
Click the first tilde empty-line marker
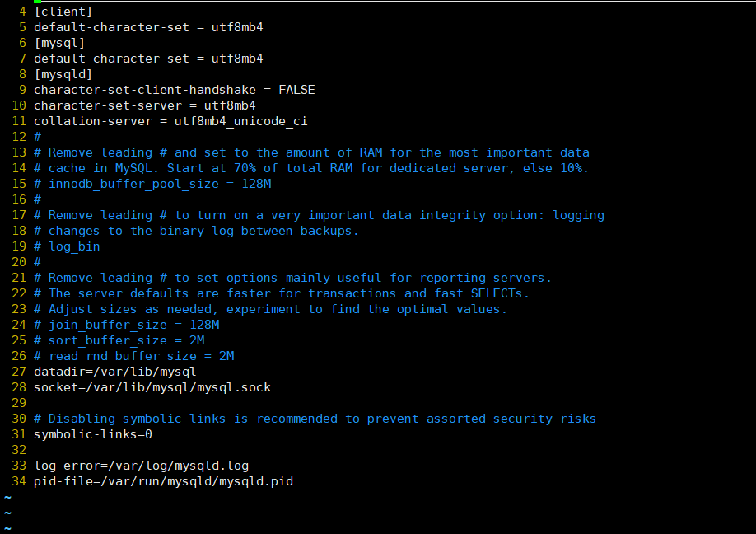pyautogui.click(x=7, y=497)
